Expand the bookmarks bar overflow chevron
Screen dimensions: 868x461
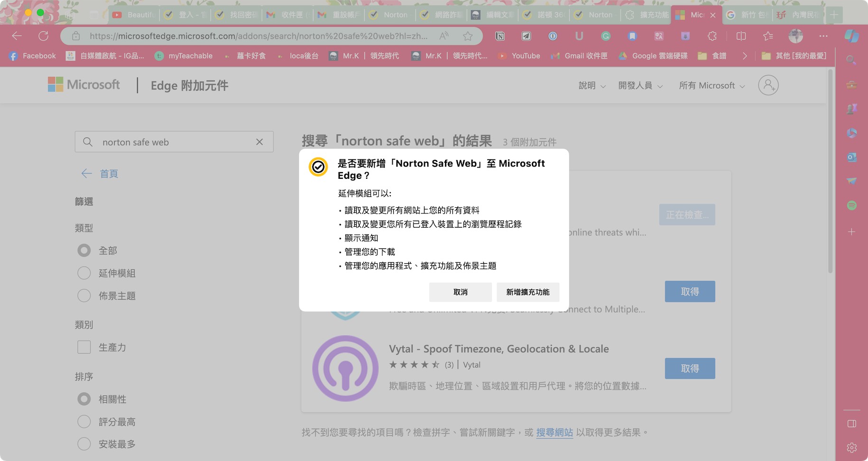pos(745,56)
